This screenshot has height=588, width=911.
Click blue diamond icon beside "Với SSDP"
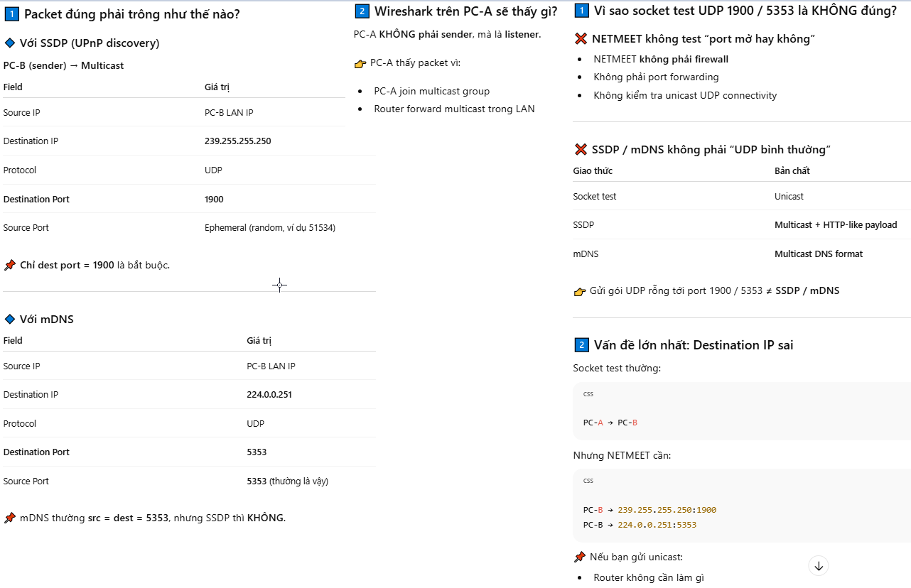point(10,43)
